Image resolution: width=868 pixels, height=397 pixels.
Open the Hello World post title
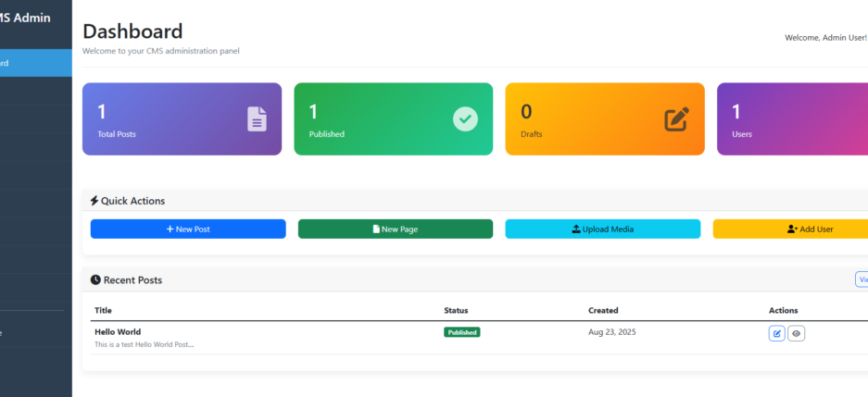(x=118, y=331)
